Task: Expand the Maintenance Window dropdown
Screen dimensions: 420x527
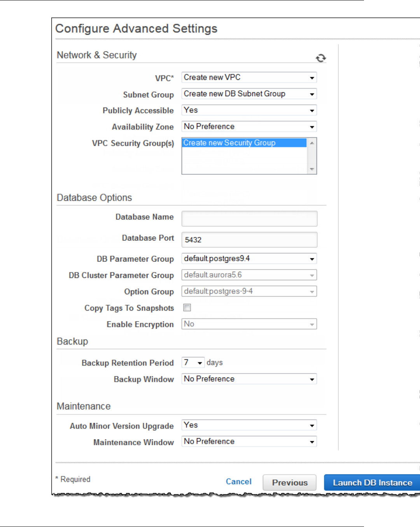Action: pyautogui.click(x=249, y=441)
